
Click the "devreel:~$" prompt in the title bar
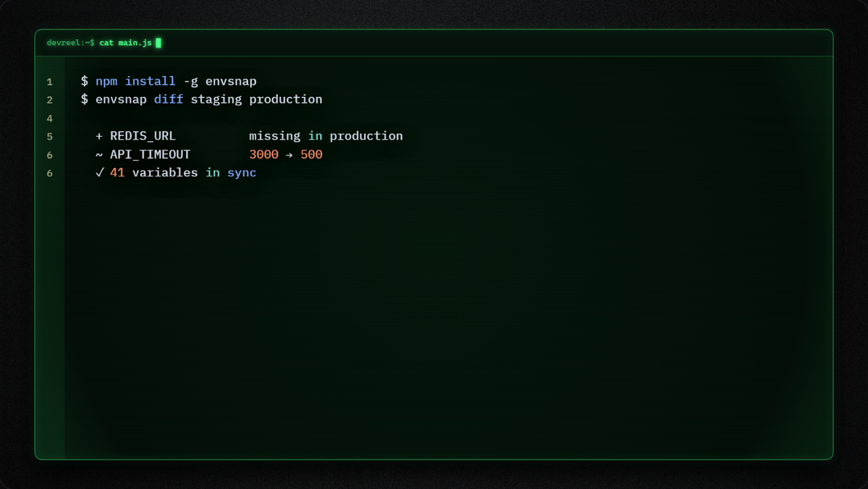70,43
